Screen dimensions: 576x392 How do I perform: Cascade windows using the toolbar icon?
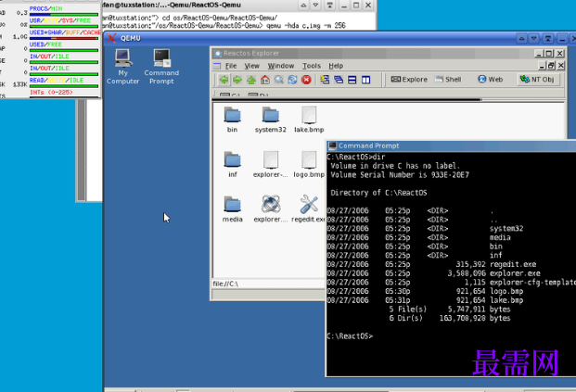339,80
